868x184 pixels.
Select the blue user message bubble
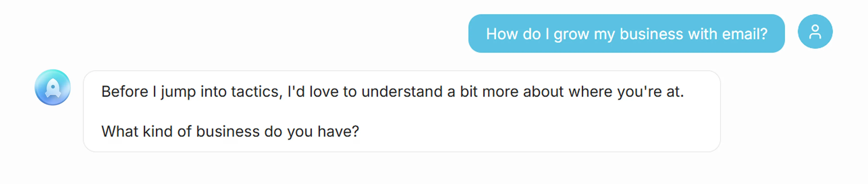626,33
